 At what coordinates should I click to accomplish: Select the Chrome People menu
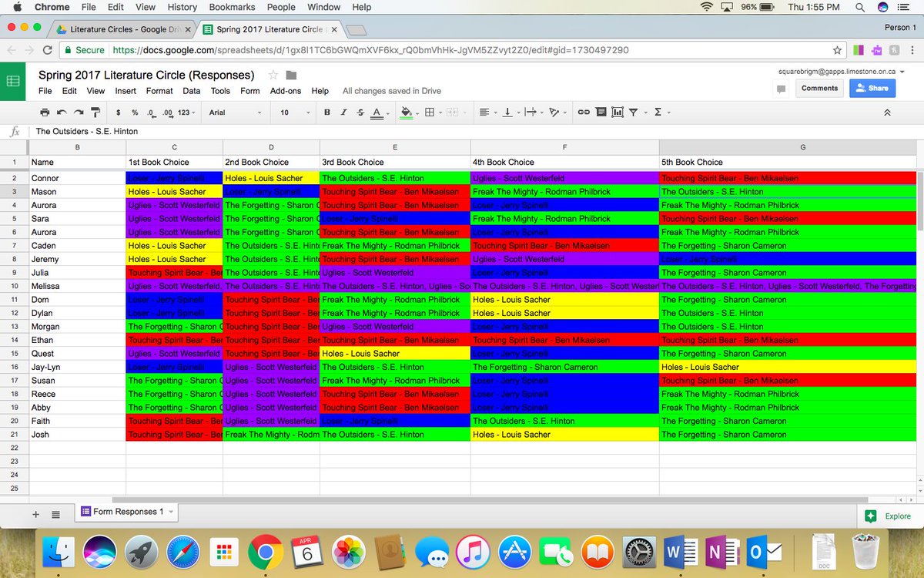click(x=281, y=7)
